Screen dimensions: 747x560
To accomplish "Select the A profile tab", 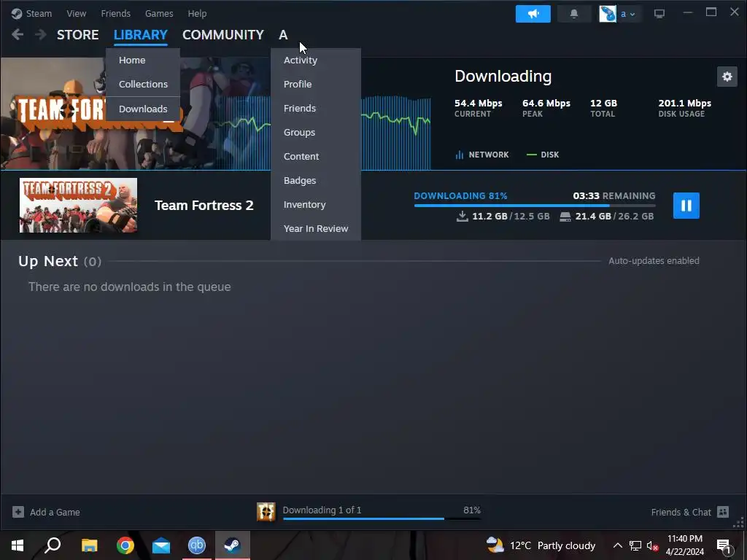I will 283,35.
